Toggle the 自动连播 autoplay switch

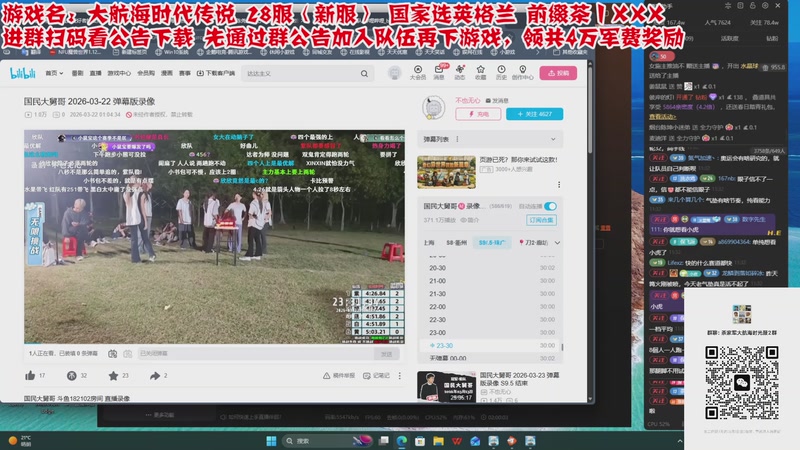tap(550, 206)
